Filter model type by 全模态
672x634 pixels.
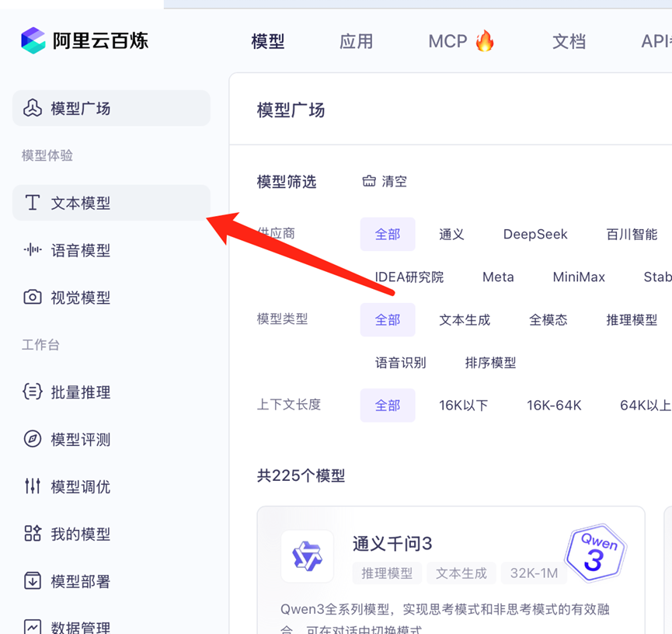pos(548,320)
